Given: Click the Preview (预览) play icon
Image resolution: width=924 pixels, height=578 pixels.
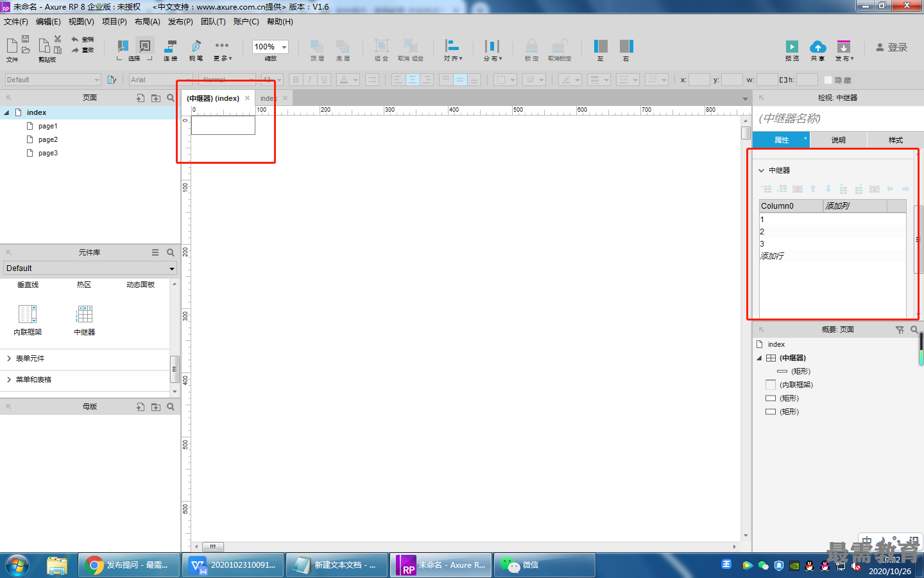Looking at the screenshot, I should click(x=792, y=47).
